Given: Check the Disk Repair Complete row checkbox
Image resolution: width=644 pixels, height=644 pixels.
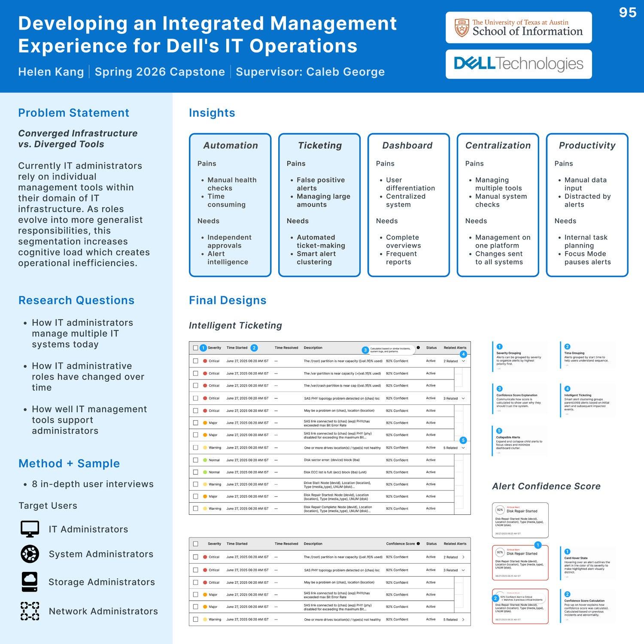Looking at the screenshot, I should tap(195, 508).
